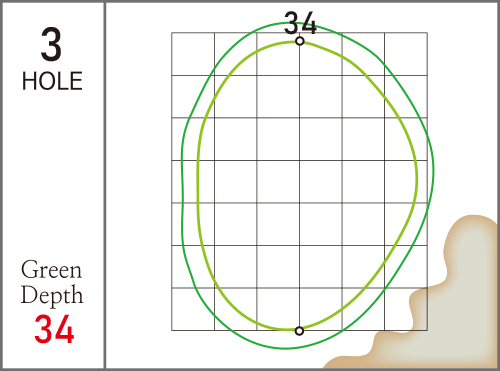Click the vertical center line between the markers
The image size is (500, 371).
point(299,186)
